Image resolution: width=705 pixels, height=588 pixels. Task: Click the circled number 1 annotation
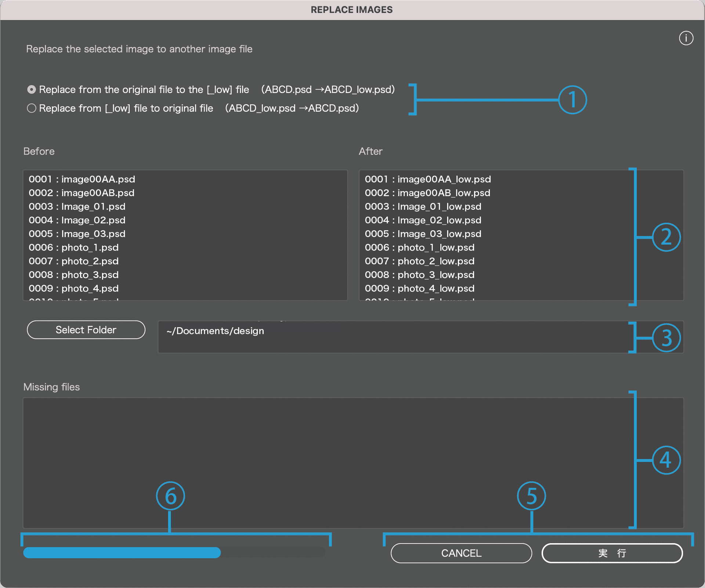572,100
